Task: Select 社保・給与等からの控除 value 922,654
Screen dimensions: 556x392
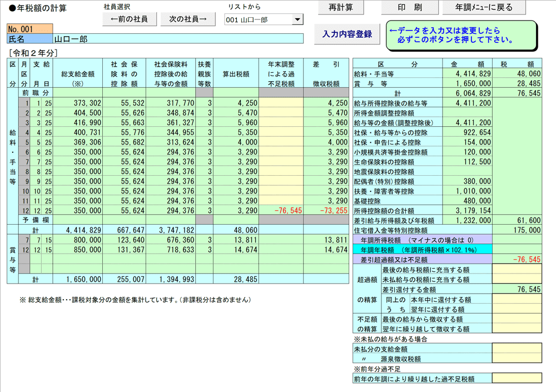Action: click(x=468, y=132)
